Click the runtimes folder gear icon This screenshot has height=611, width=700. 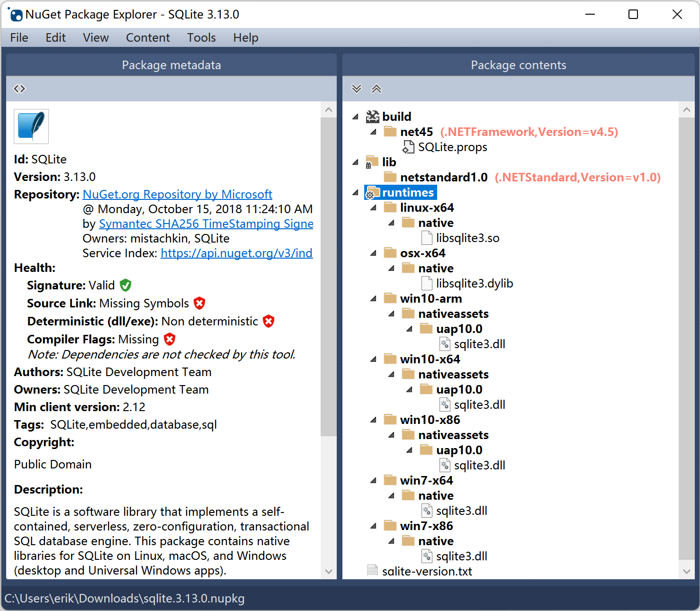[372, 192]
